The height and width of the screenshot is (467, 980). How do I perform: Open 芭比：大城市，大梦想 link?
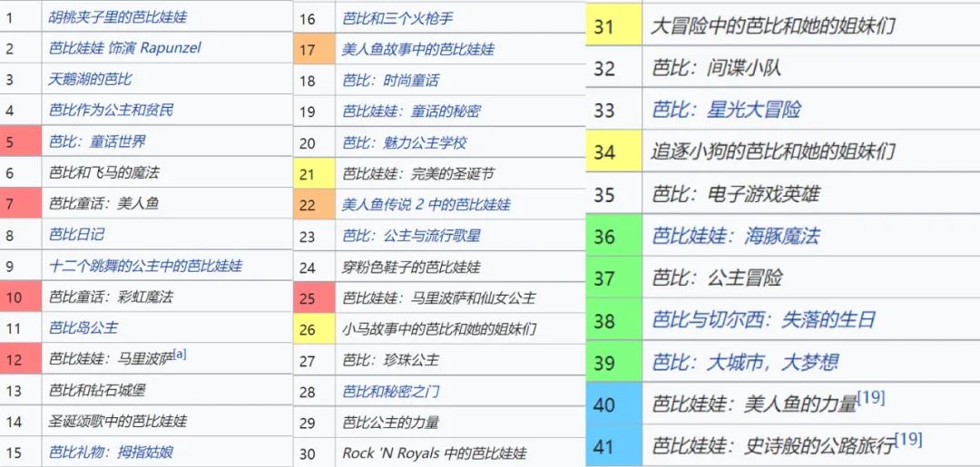[745, 363]
